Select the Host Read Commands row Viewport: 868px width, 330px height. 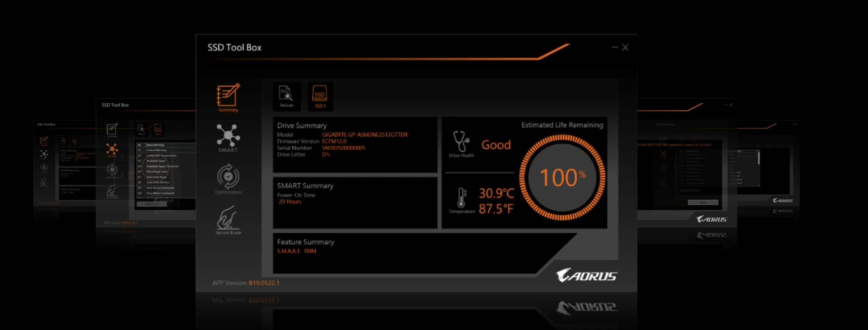(166, 188)
